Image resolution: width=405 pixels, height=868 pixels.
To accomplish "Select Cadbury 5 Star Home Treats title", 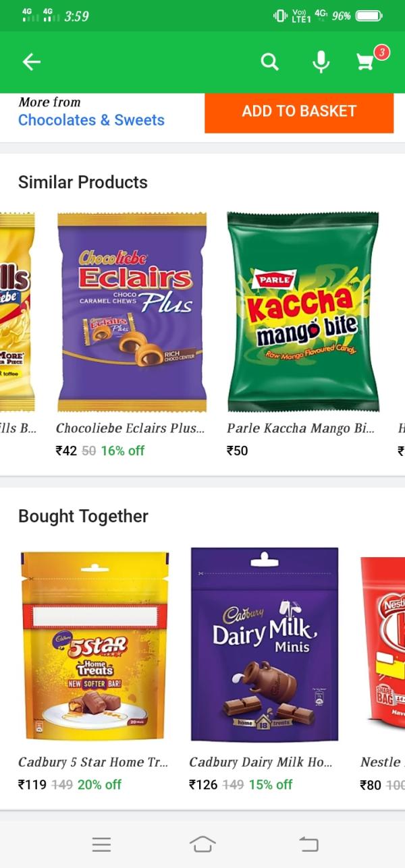I will 93,762.
